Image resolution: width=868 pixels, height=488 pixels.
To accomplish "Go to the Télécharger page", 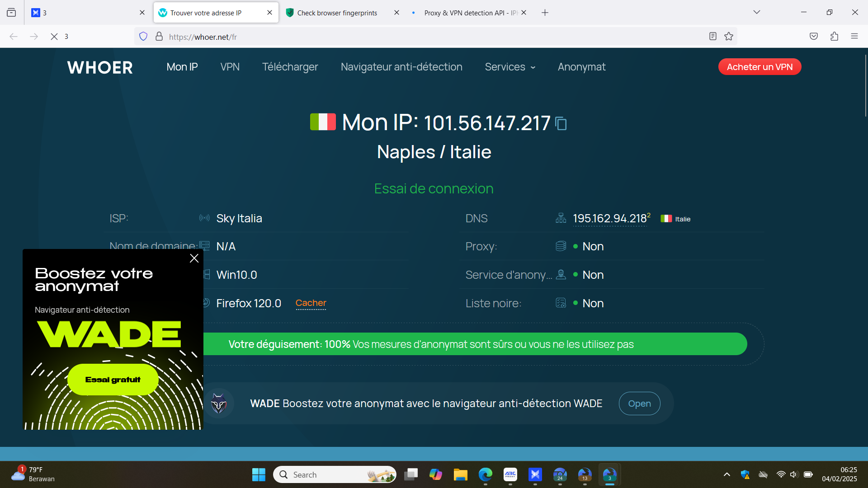I will click(290, 67).
